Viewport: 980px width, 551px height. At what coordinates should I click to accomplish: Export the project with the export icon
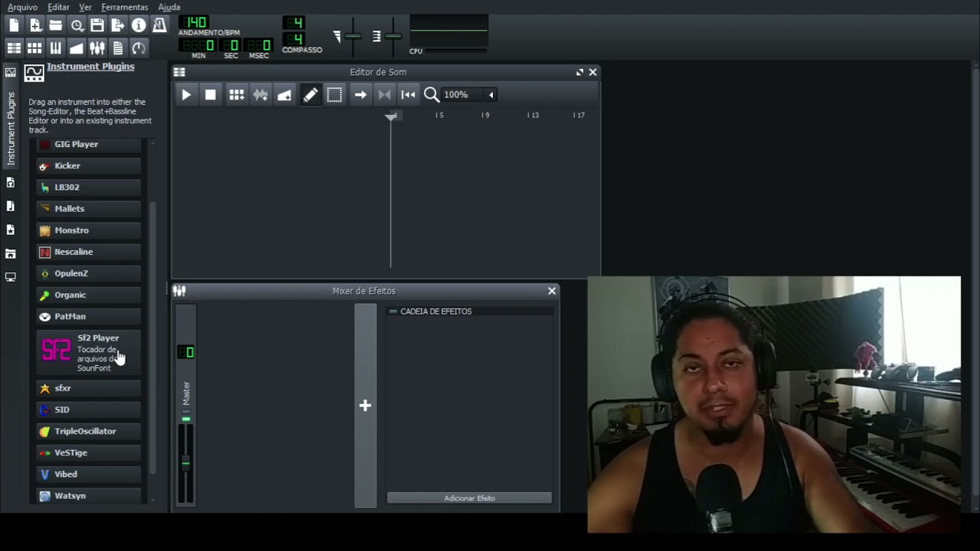coord(118,25)
